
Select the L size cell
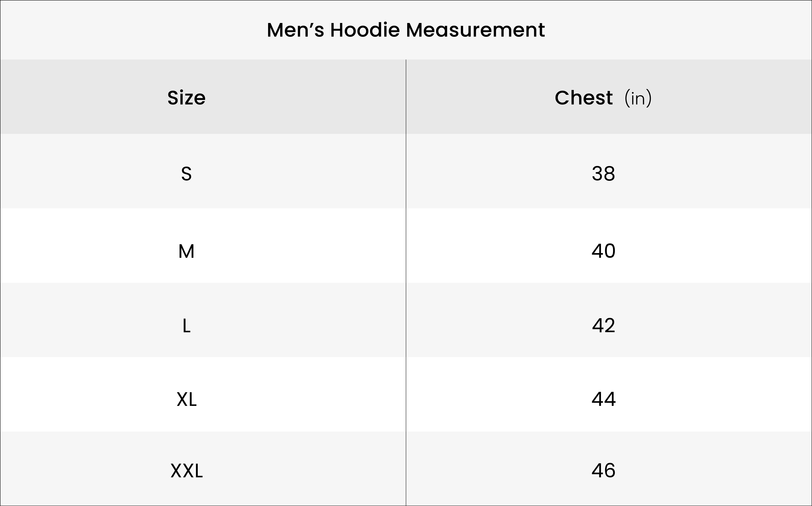point(186,326)
